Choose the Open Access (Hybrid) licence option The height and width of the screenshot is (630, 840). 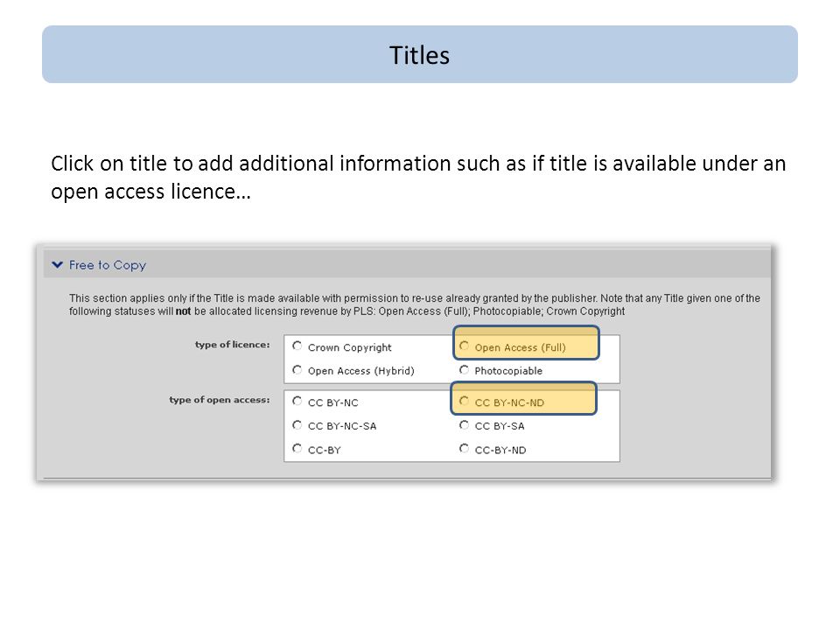(x=297, y=369)
